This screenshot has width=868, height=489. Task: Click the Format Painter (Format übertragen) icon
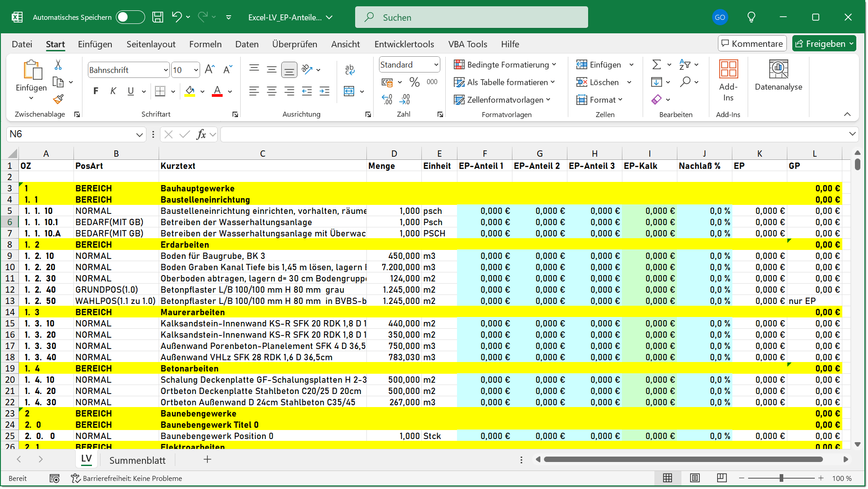point(58,99)
